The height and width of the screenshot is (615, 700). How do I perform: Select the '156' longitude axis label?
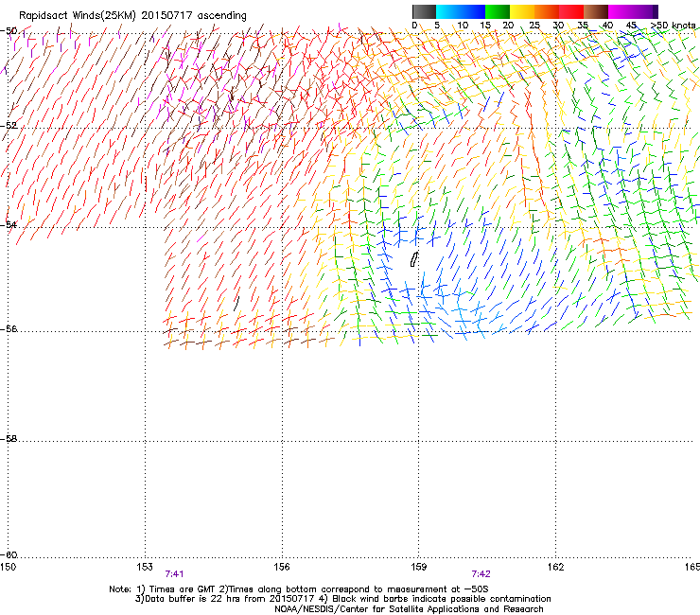click(282, 567)
